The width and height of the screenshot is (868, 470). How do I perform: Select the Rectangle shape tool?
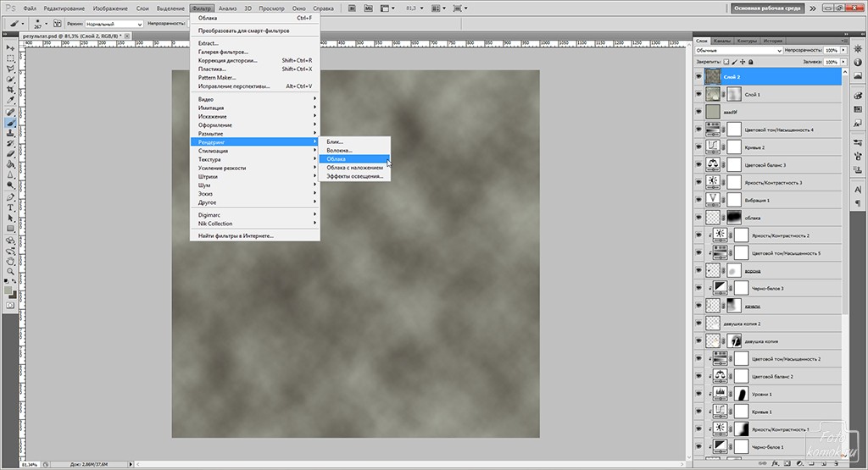click(10, 229)
